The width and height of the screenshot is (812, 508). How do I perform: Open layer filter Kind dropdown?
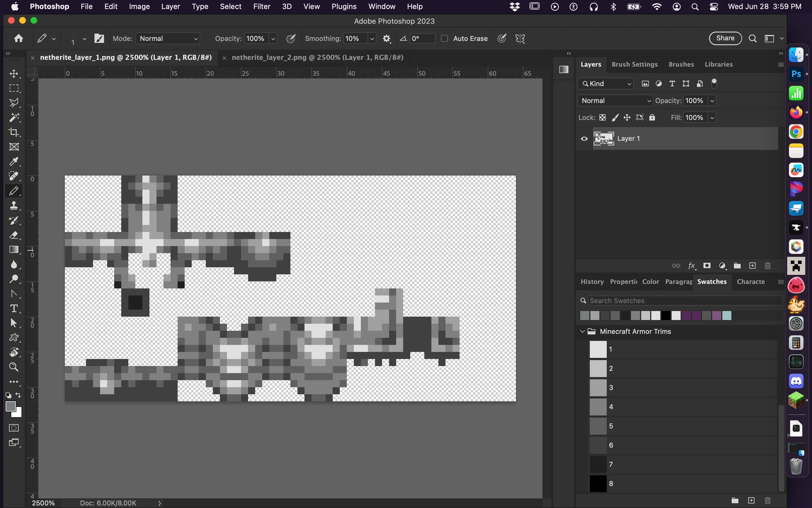(x=605, y=84)
